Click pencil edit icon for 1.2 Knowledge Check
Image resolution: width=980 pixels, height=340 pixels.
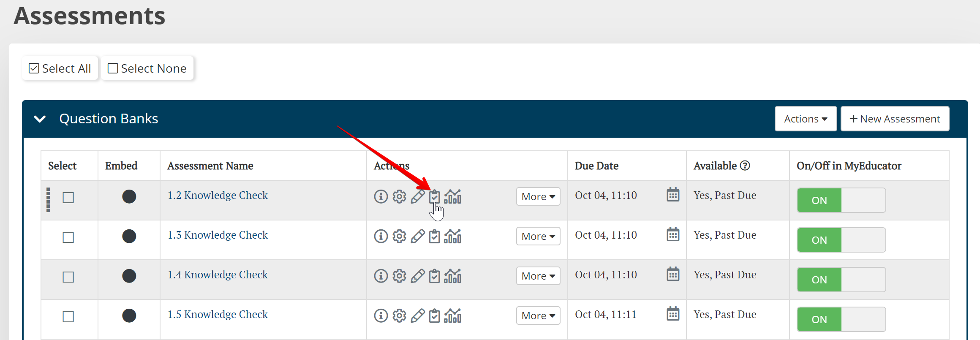click(x=418, y=196)
